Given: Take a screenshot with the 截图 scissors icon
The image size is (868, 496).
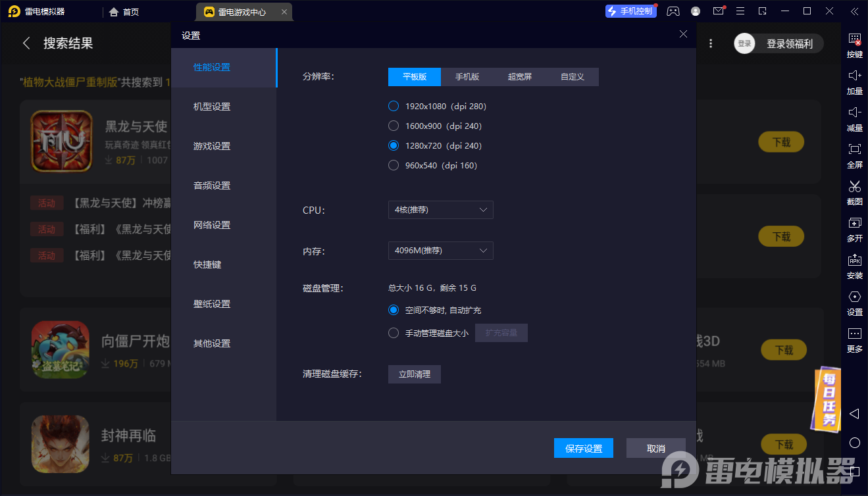Looking at the screenshot, I should (854, 192).
